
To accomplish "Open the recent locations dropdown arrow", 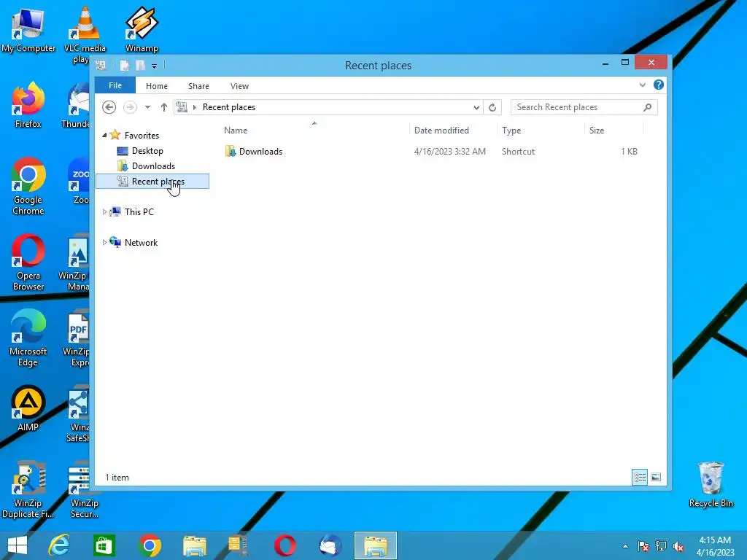I will [x=147, y=107].
